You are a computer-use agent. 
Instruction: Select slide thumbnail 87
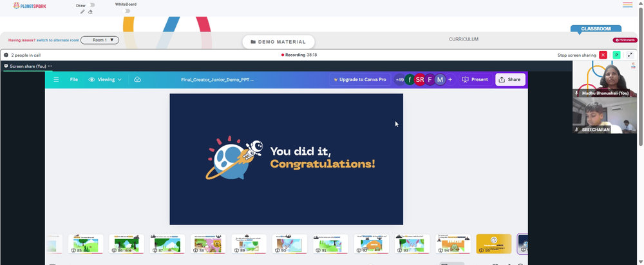point(167,244)
